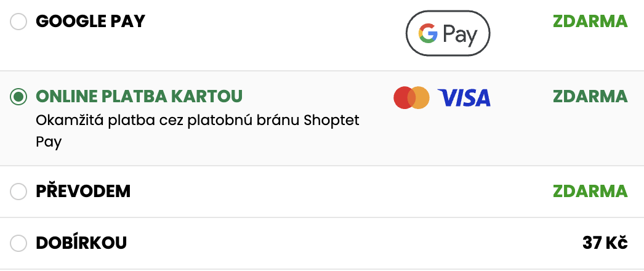Image resolution: width=644 pixels, height=271 pixels.
Task: Click ZDARMA price in Google Pay row
Action: point(590,22)
